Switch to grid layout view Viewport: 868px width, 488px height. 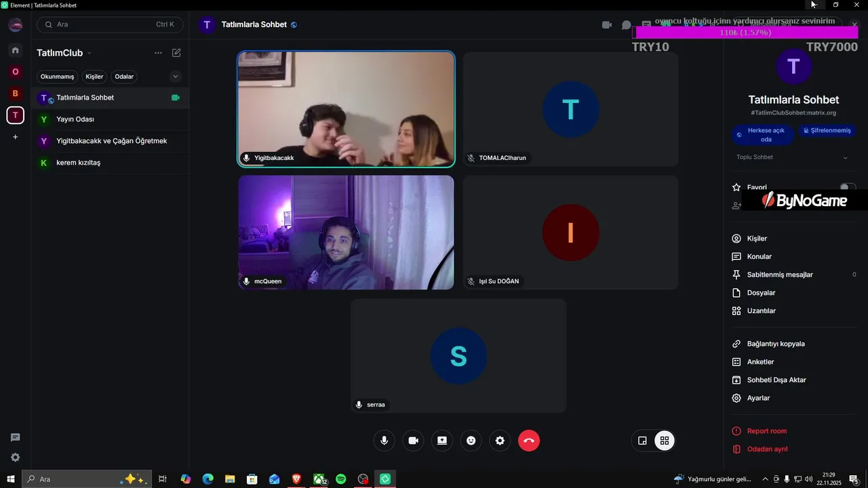[x=665, y=441]
